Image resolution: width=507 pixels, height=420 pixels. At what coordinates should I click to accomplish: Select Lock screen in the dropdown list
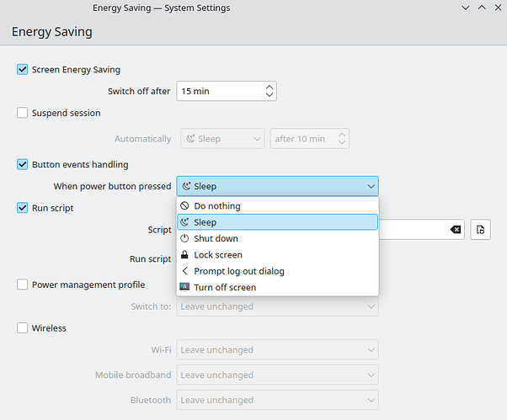tap(217, 255)
